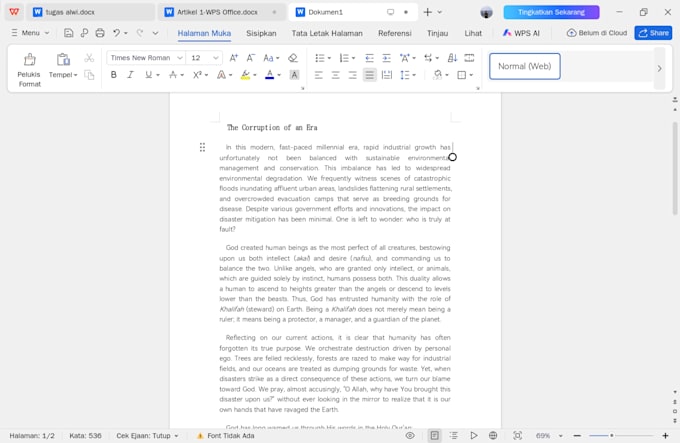Click the zoom slider in status bar
Screen dimensions: 680x443
[x=621, y=436]
